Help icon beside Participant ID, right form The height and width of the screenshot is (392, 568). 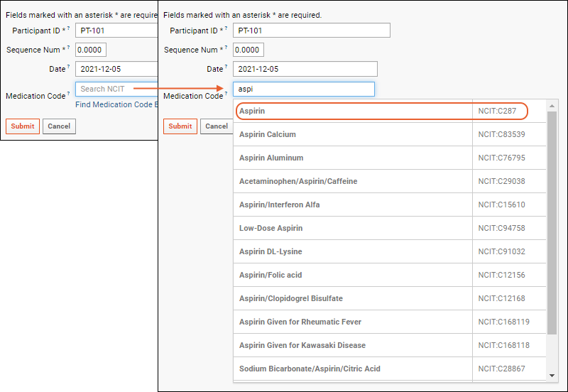click(x=226, y=28)
